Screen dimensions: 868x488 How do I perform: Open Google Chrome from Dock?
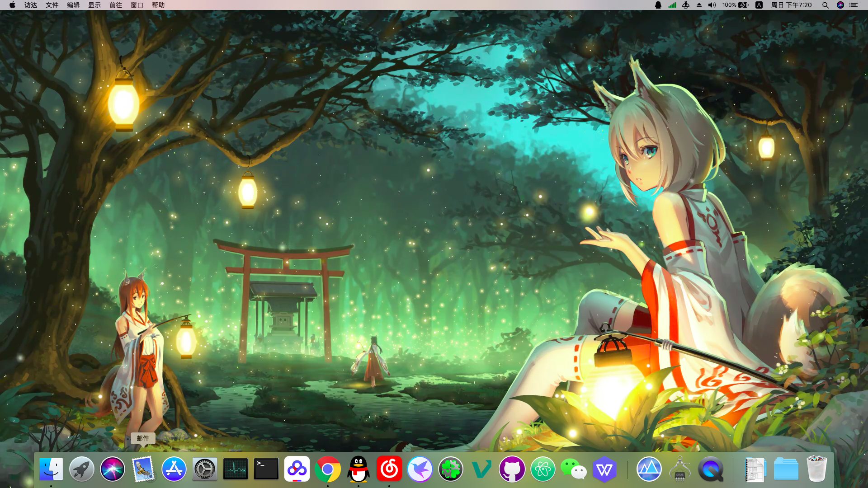tap(328, 469)
